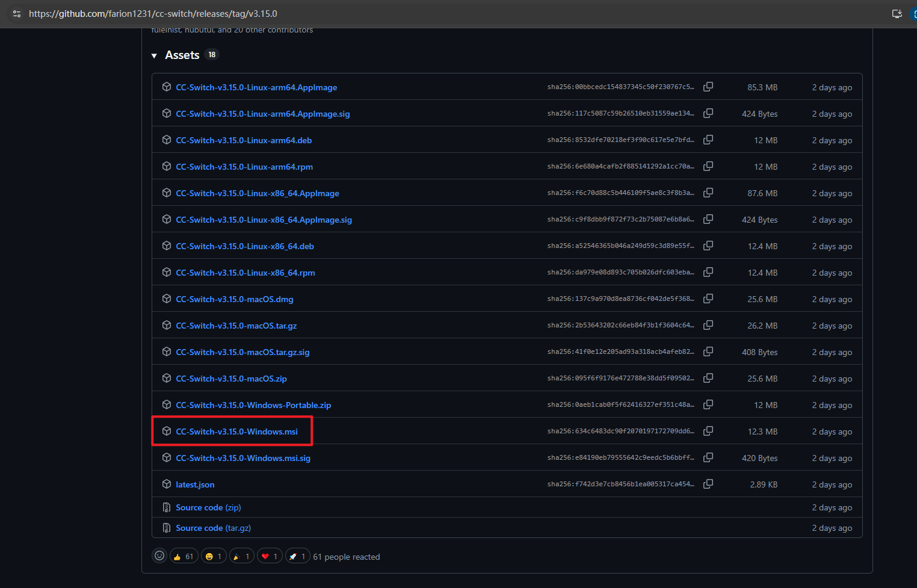Open the add reaction smiley picker
This screenshot has width=917, height=588.
click(x=159, y=556)
